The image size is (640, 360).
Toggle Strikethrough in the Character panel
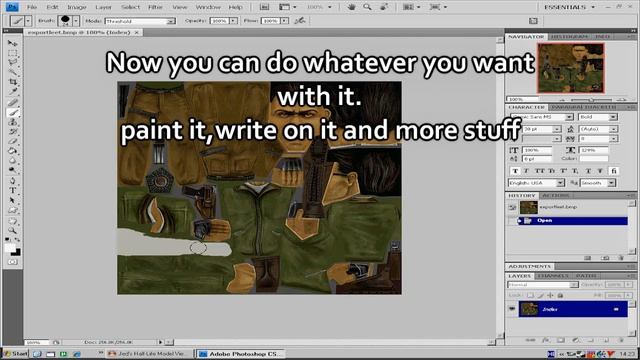click(x=601, y=171)
